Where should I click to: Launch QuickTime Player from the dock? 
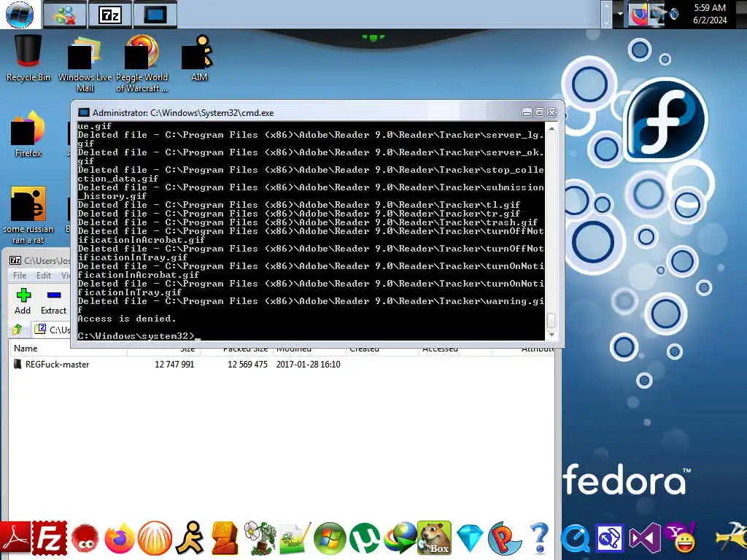(x=575, y=539)
